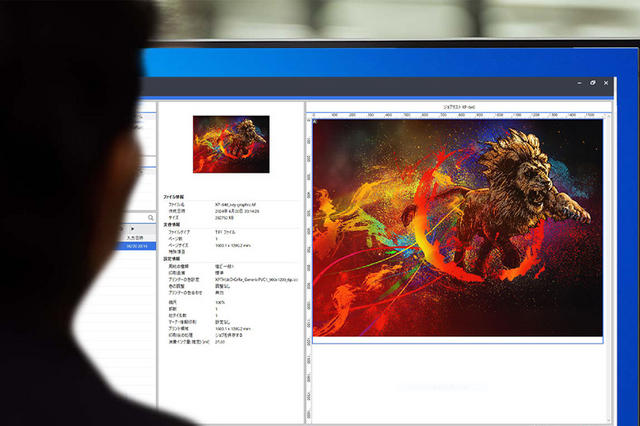This screenshot has width=640, height=426.
Task: Click the page size value under 文書情報
Action: tap(233, 245)
